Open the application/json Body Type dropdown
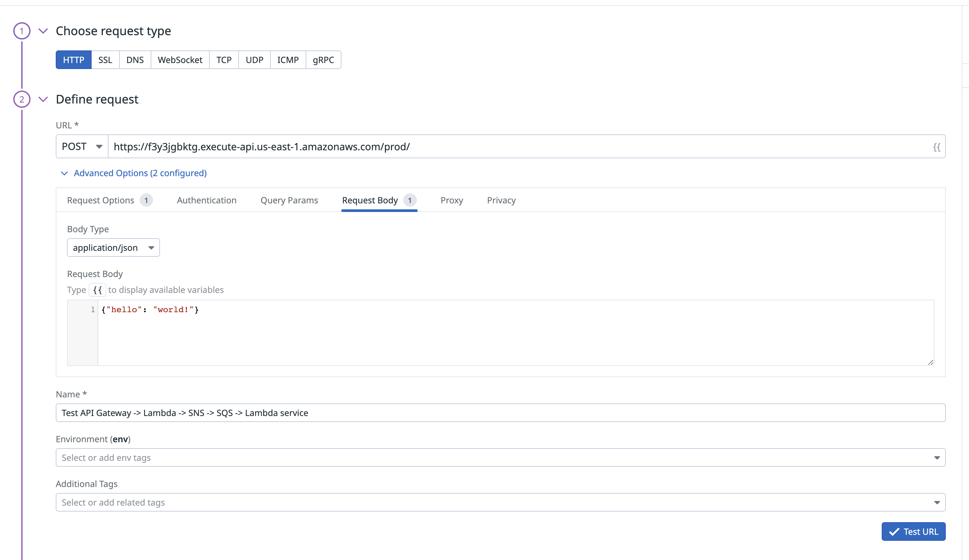Image resolution: width=969 pixels, height=560 pixels. [x=113, y=247]
